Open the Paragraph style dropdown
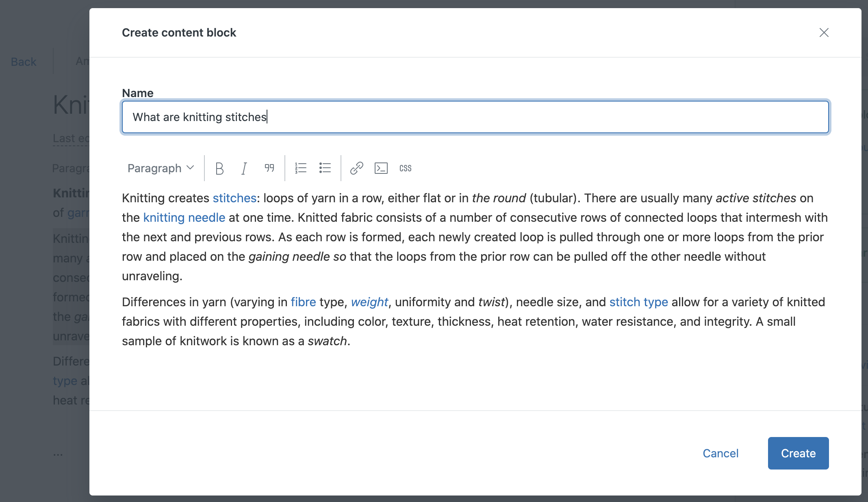The width and height of the screenshot is (868, 502). (x=161, y=168)
